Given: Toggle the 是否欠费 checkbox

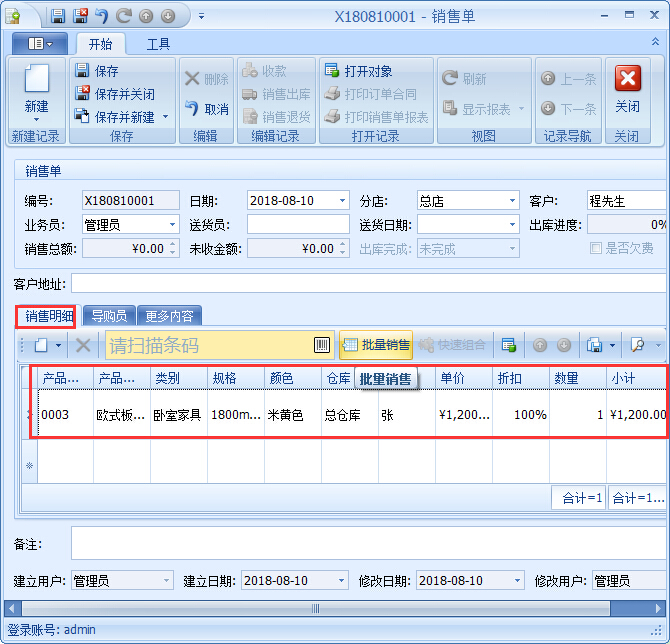Looking at the screenshot, I should tap(596, 248).
